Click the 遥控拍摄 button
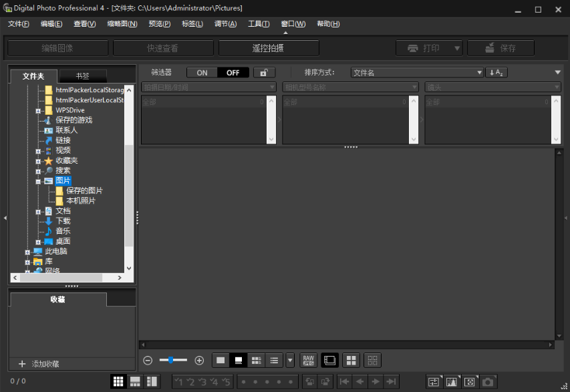 (x=268, y=48)
